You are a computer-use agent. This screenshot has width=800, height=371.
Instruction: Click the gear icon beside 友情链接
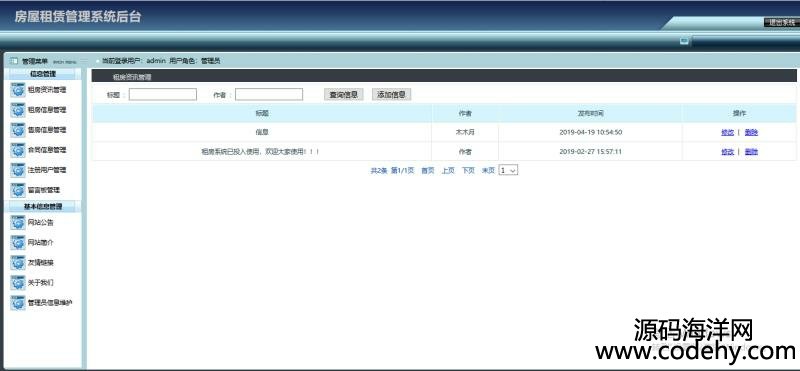click(18, 263)
